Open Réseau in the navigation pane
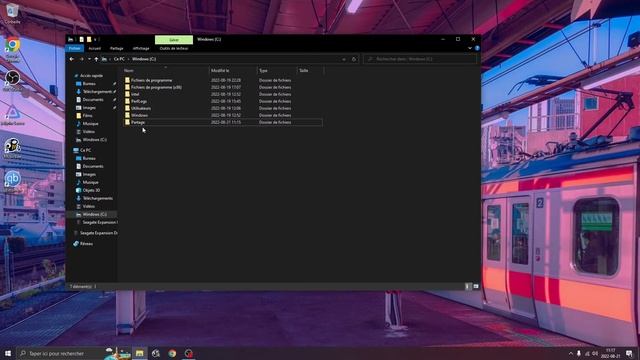This screenshot has height=360, width=640. click(86, 244)
